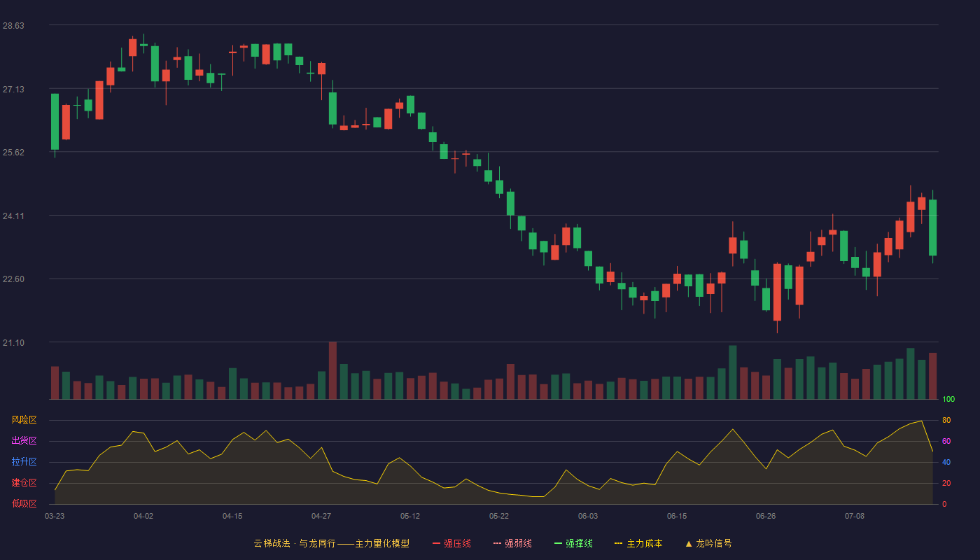Click the 强撑线 green line legend icon
Image resolution: width=980 pixels, height=560 pixels.
(x=559, y=543)
